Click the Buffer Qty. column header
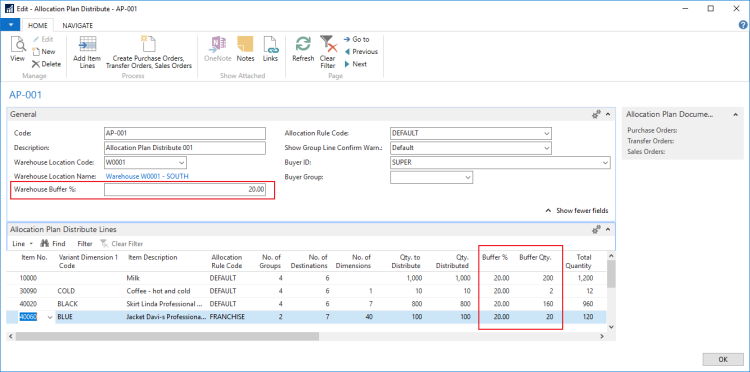Image resolution: width=750 pixels, height=372 pixels. tap(535, 257)
